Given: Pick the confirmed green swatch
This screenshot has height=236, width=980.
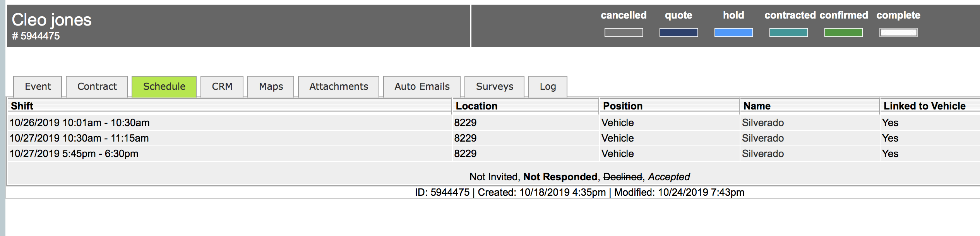Looking at the screenshot, I should (x=843, y=32).
